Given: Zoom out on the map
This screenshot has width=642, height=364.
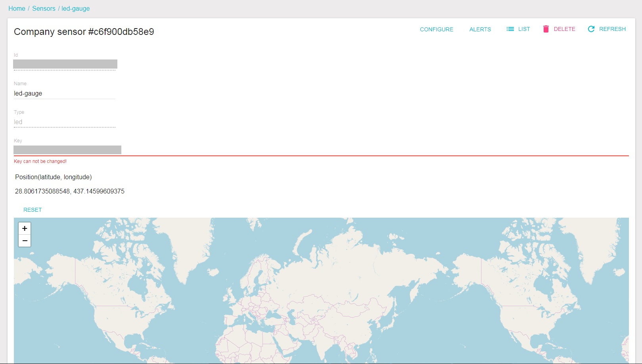Looking at the screenshot, I should 25,241.
